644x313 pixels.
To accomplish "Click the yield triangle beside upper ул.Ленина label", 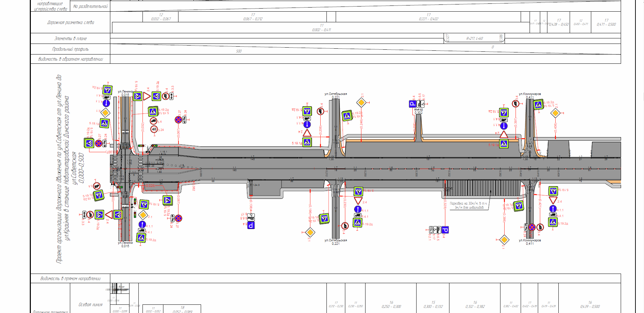I will pos(147,96).
